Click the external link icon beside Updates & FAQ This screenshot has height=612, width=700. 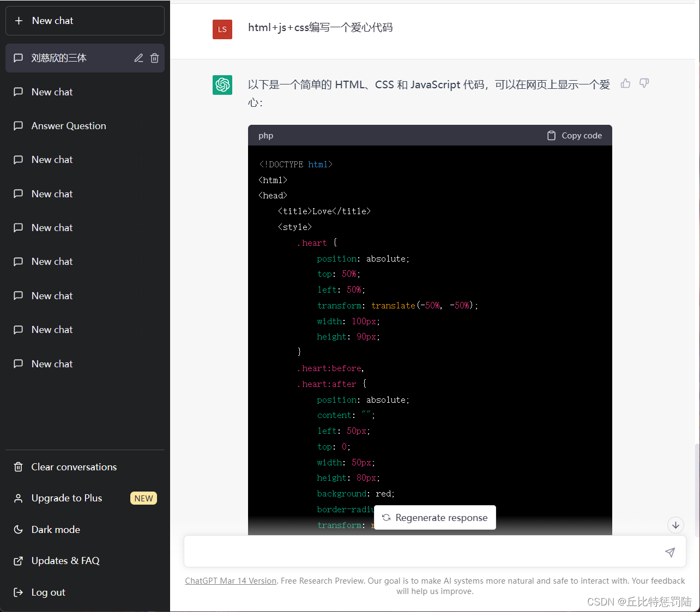click(x=18, y=561)
